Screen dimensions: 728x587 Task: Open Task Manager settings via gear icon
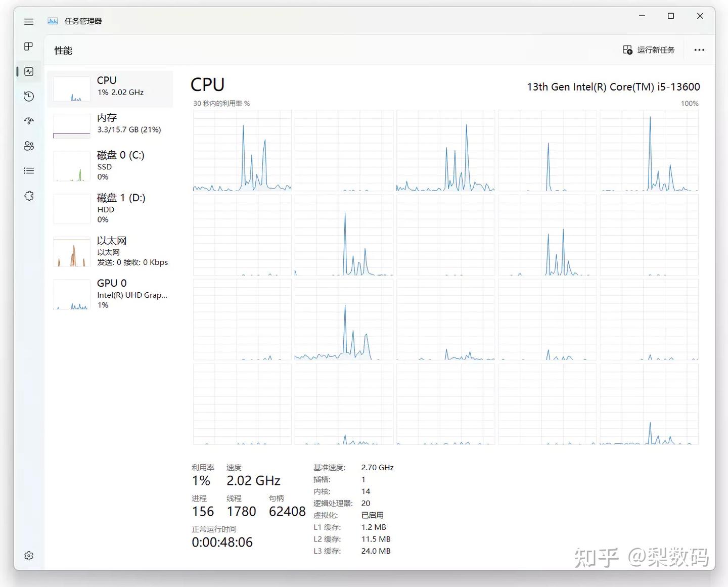[28, 555]
